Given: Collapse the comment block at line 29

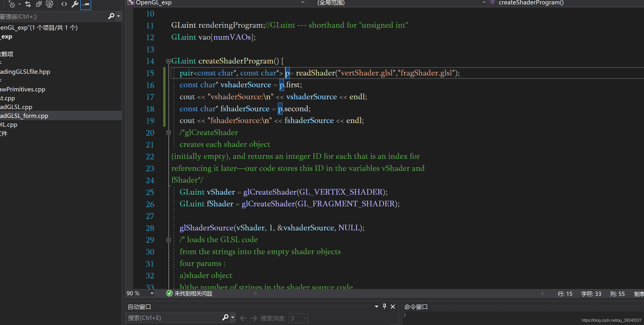Looking at the screenshot, I should tap(168, 240).
